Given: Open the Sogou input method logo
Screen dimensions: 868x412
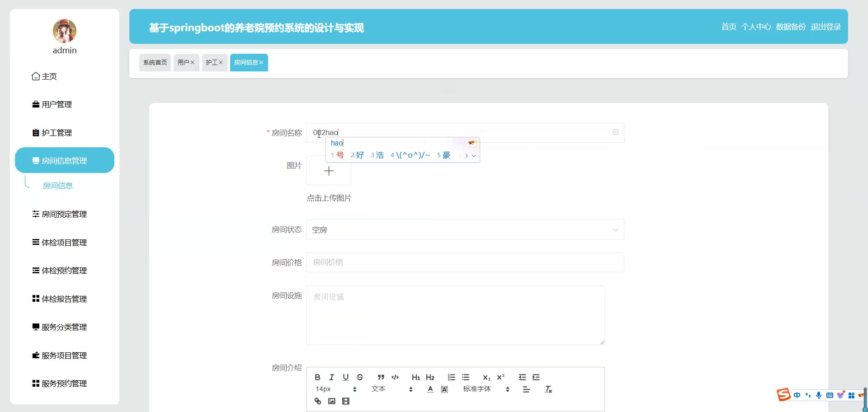Looking at the screenshot, I should click(784, 395).
